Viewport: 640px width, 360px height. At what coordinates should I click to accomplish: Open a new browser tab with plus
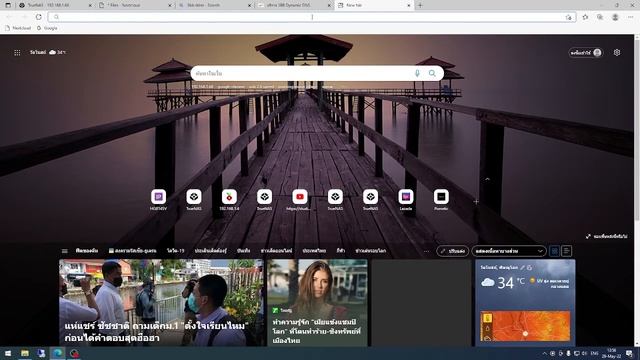tap(420, 5)
